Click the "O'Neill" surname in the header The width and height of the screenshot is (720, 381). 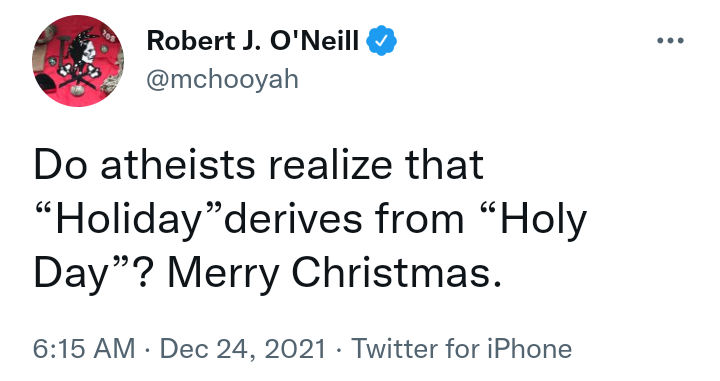click(x=315, y=41)
